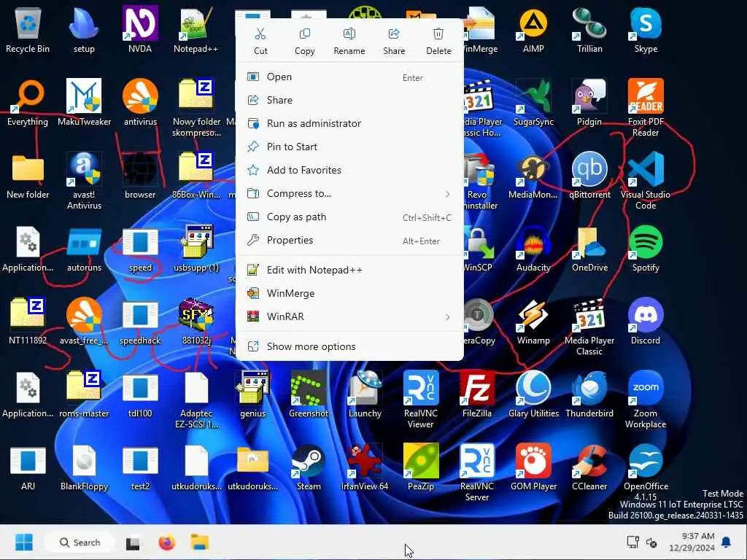The width and height of the screenshot is (747, 560).
Task: Open Properties from context menu
Action: 349,241
